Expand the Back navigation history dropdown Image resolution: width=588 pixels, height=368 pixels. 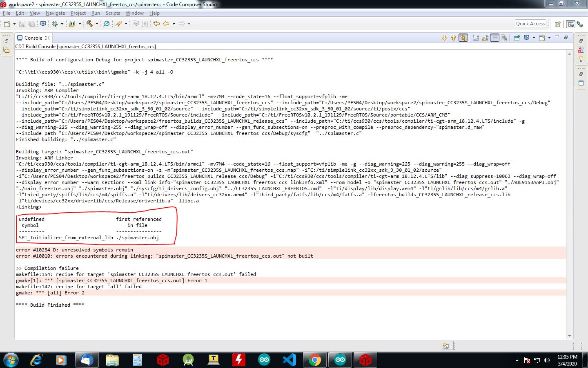point(174,24)
